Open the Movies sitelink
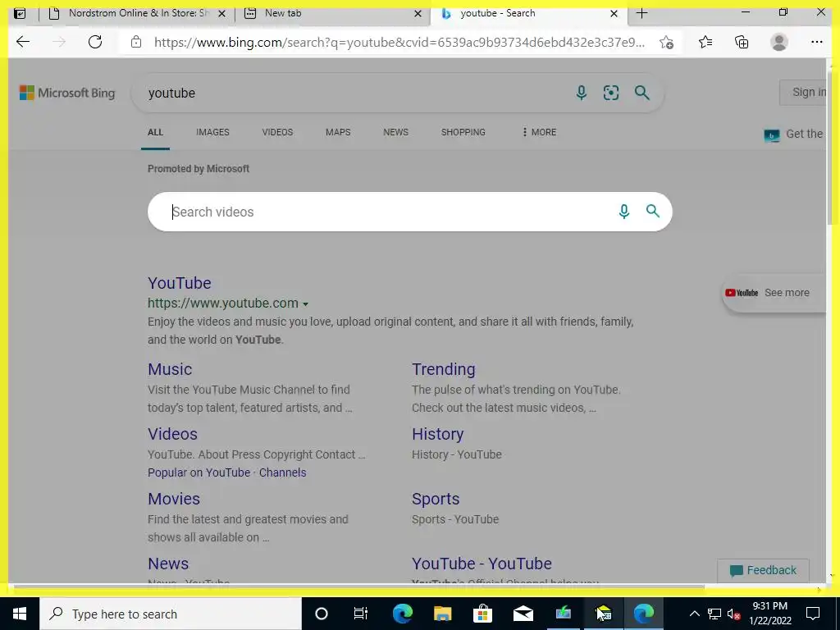 (174, 499)
